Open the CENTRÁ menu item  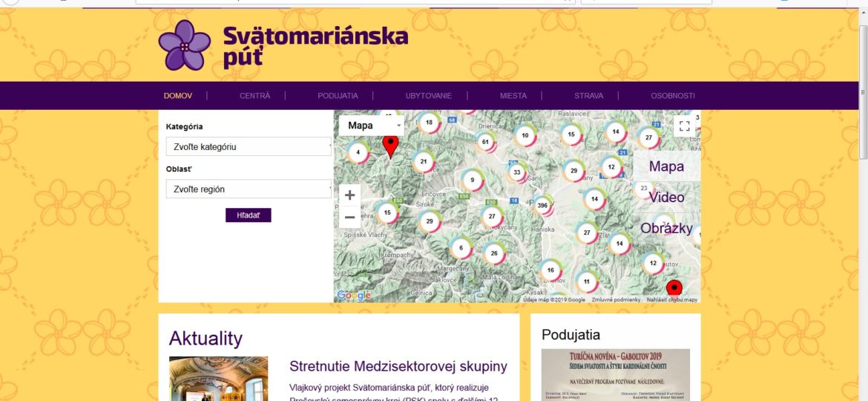254,96
